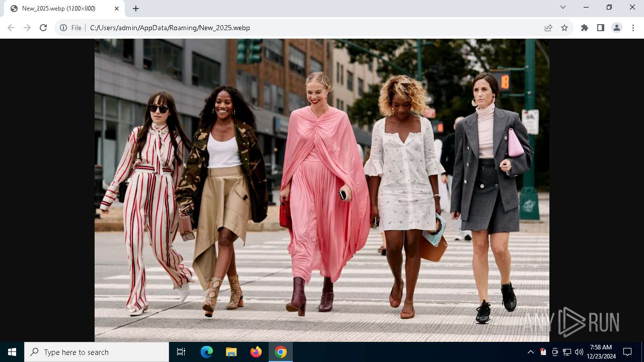Screen dimensions: 644x362
Task: Open the Chrome Extensions puzzle menu
Action: 585,28
